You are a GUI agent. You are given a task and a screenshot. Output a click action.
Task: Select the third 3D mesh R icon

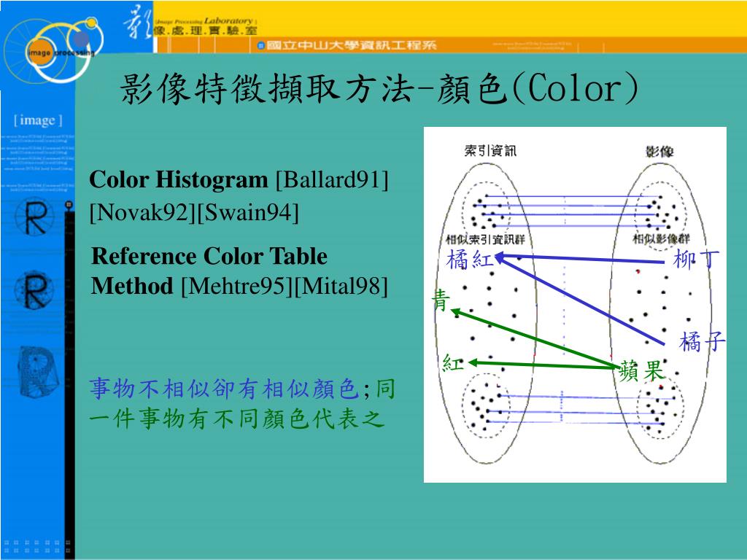click(39, 371)
